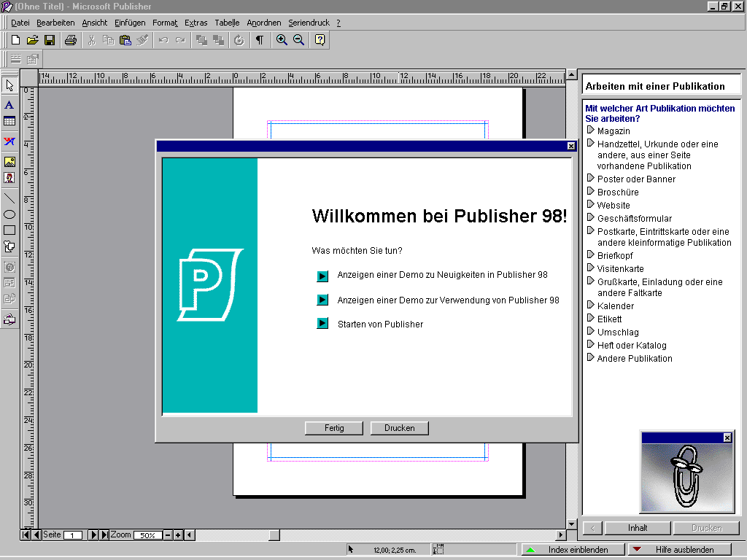Click the Print icon in toolbar

click(x=70, y=40)
